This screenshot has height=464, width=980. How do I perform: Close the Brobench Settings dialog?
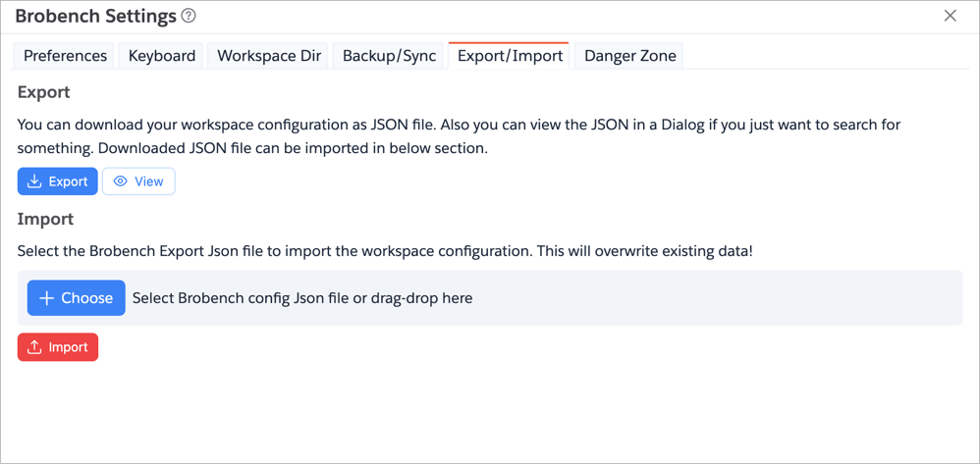point(950,16)
